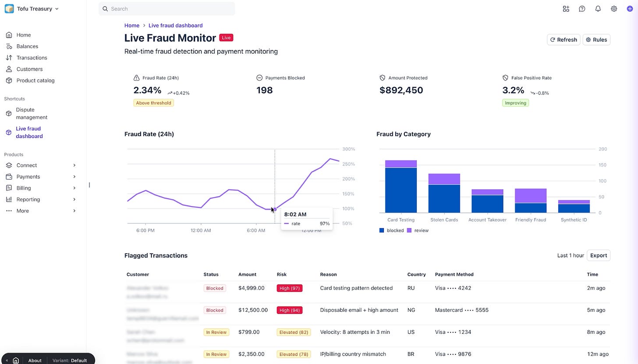Click the About label in bottom bar
638x364 pixels.
[35, 360]
